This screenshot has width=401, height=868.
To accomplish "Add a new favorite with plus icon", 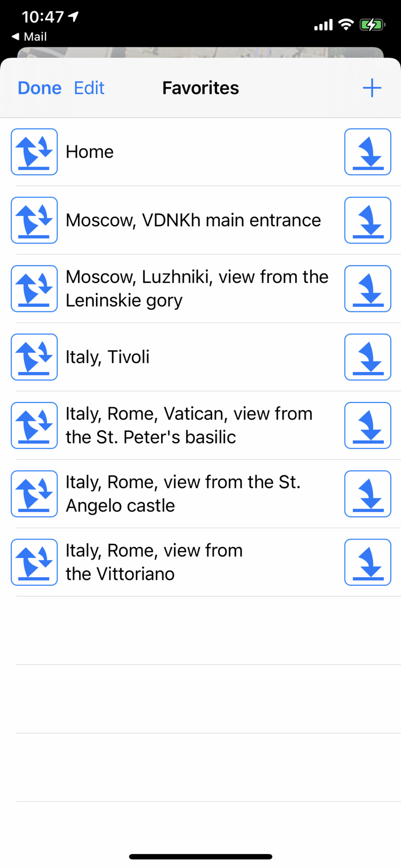I will point(372,88).
